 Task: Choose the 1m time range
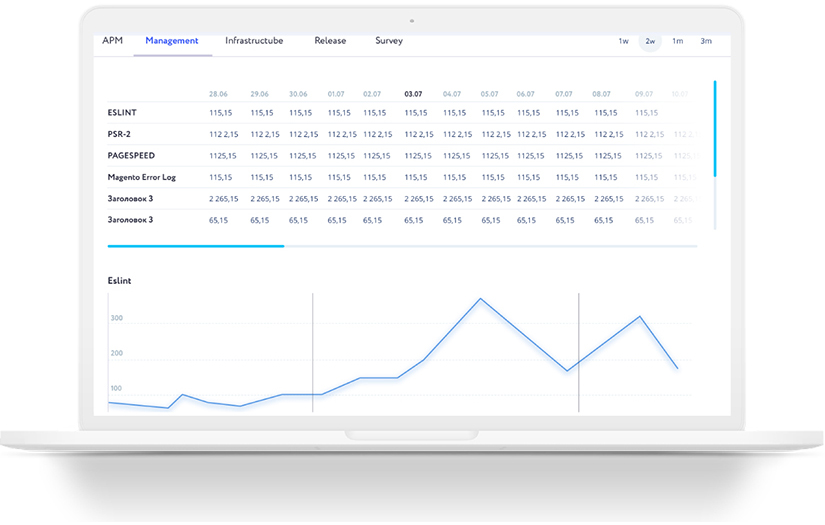click(677, 41)
